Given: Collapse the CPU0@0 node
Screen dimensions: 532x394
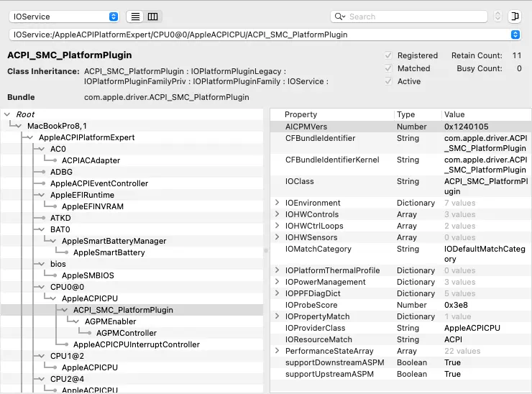Looking at the screenshot, I should click(42, 287).
